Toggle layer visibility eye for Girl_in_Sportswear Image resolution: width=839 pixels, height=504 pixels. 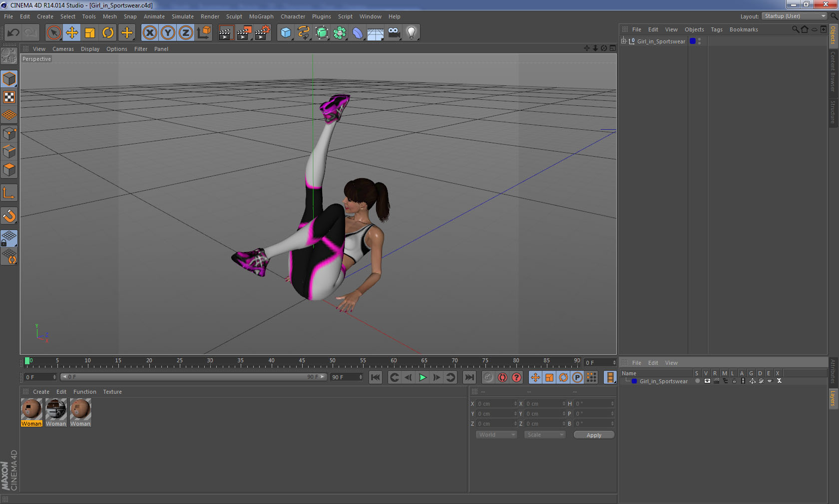click(707, 381)
